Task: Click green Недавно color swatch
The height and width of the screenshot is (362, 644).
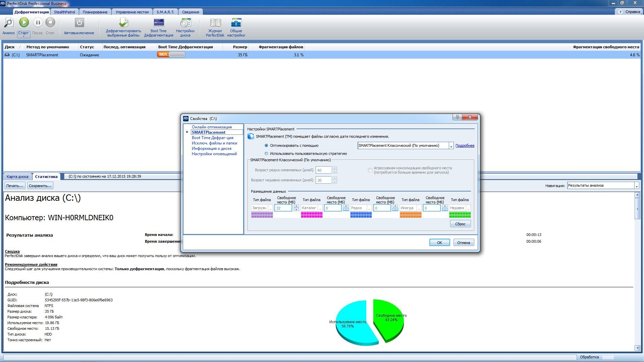Action: point(460,215)
